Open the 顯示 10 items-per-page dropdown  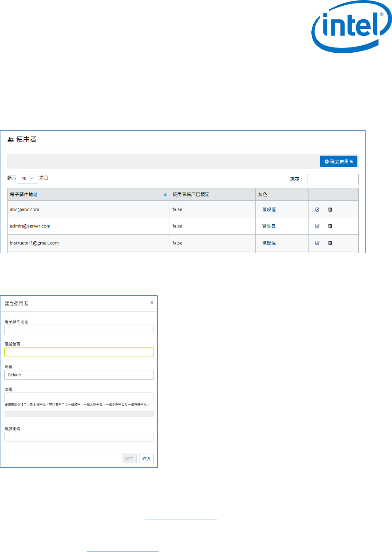pos(27,178)
